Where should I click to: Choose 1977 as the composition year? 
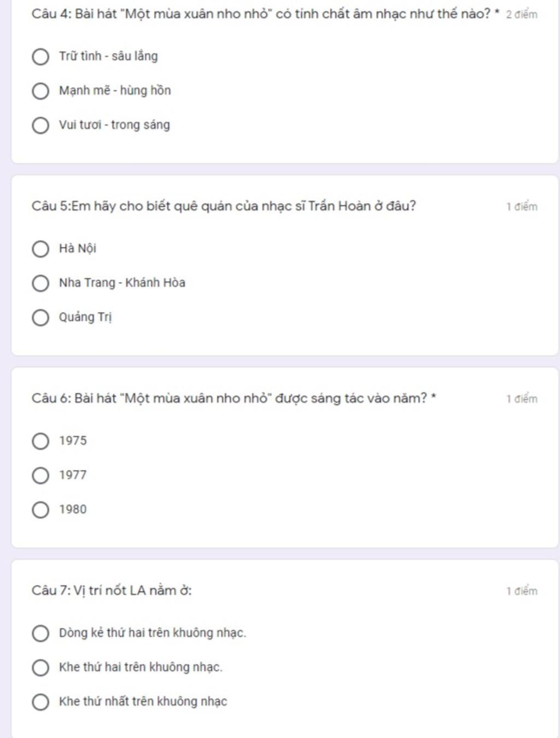click(x=40, y=475)
